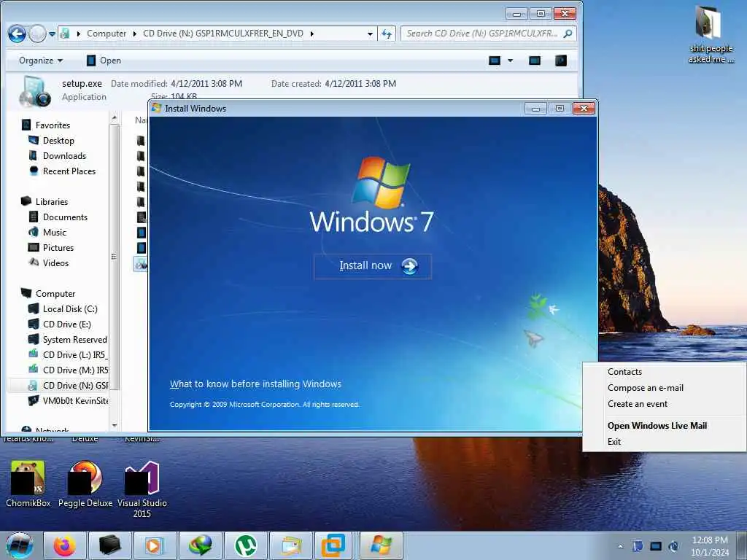Select the System Reserved drive
747x560 pixels.
tap(75, 340)
